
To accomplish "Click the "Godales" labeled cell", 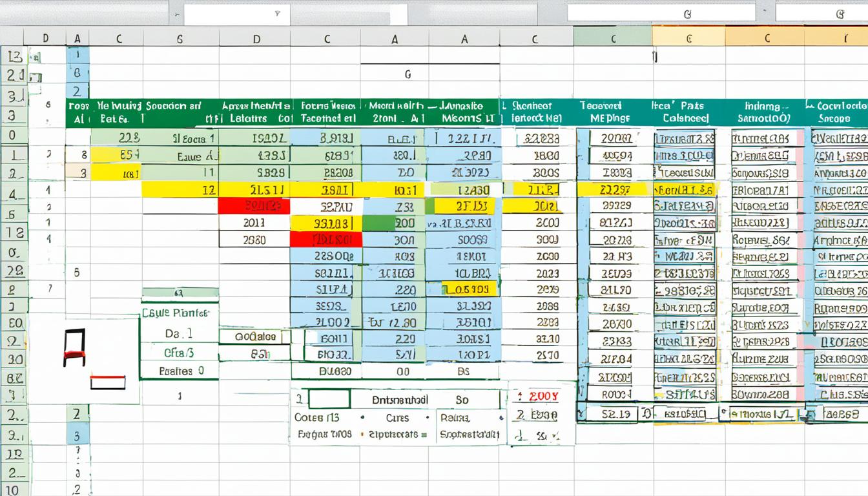I will click(255, 336).
